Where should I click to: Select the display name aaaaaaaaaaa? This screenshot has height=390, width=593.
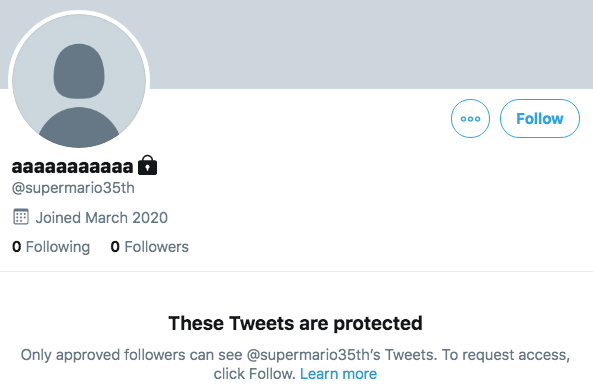(72, 166)
